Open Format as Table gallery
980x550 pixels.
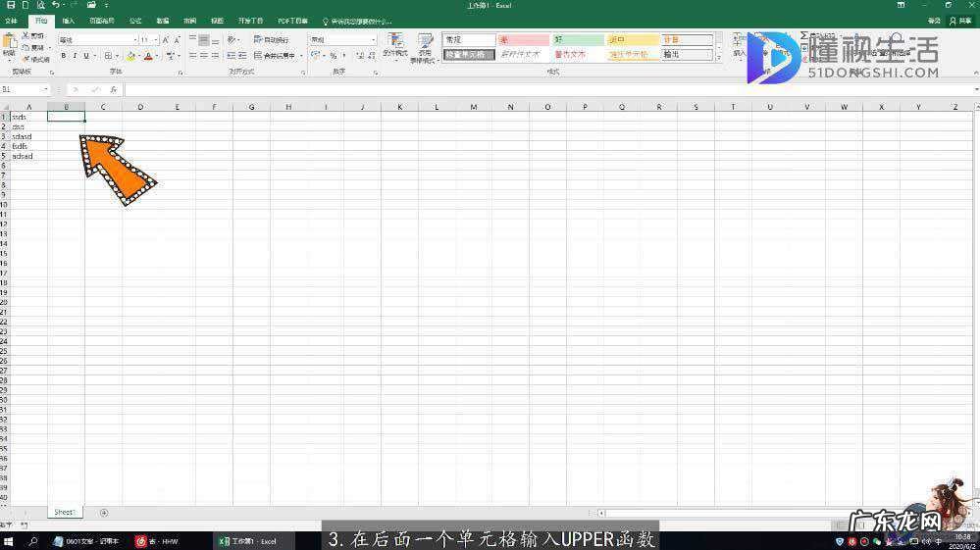(x=424, y=48)
